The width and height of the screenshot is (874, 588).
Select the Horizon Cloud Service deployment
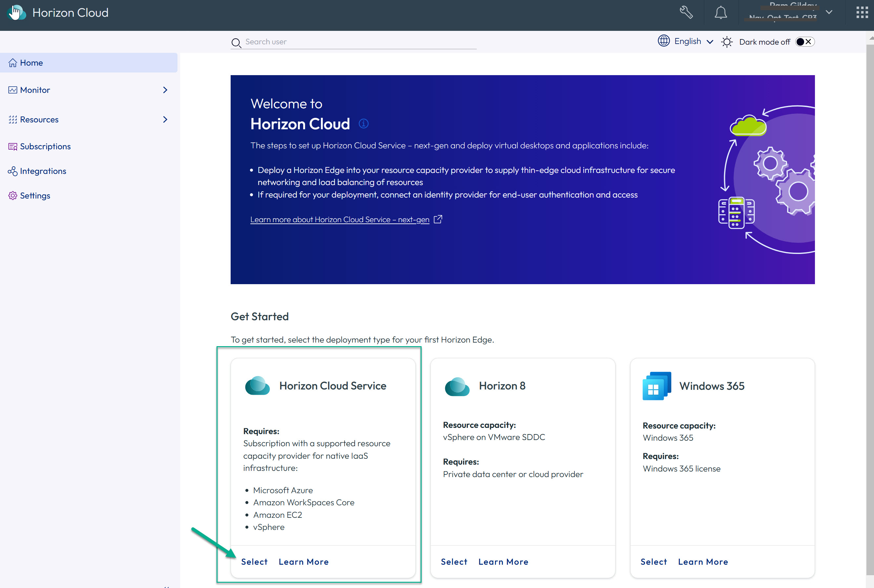254,562
